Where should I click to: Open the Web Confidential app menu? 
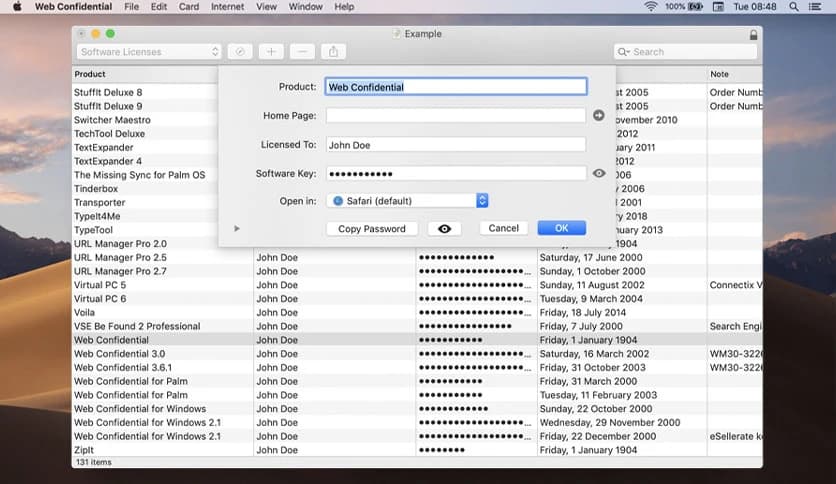coord(73,7)
